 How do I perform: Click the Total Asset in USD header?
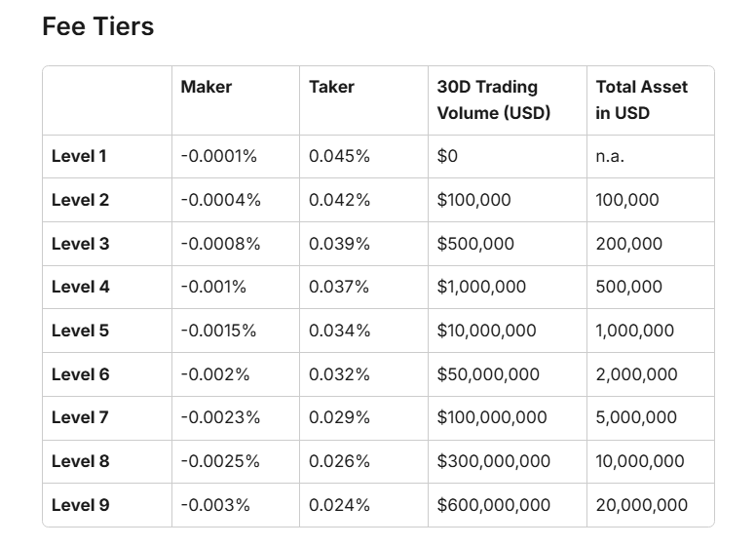tap(642, 99)
